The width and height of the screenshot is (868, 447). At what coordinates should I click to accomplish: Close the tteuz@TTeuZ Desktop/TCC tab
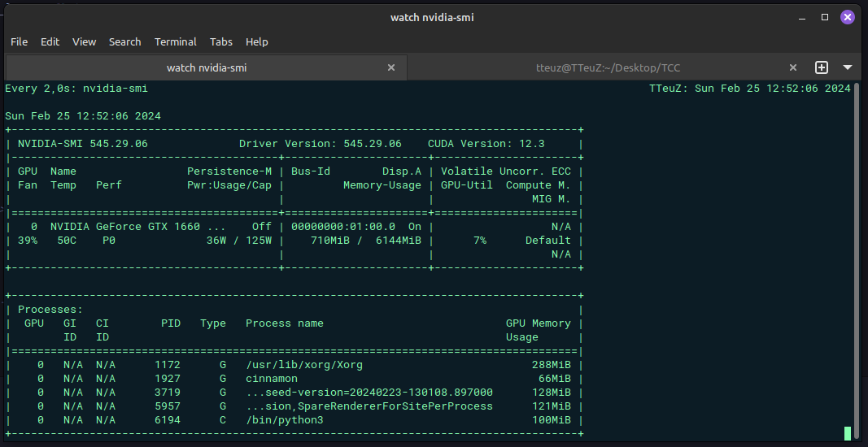(x=793, y=67)
